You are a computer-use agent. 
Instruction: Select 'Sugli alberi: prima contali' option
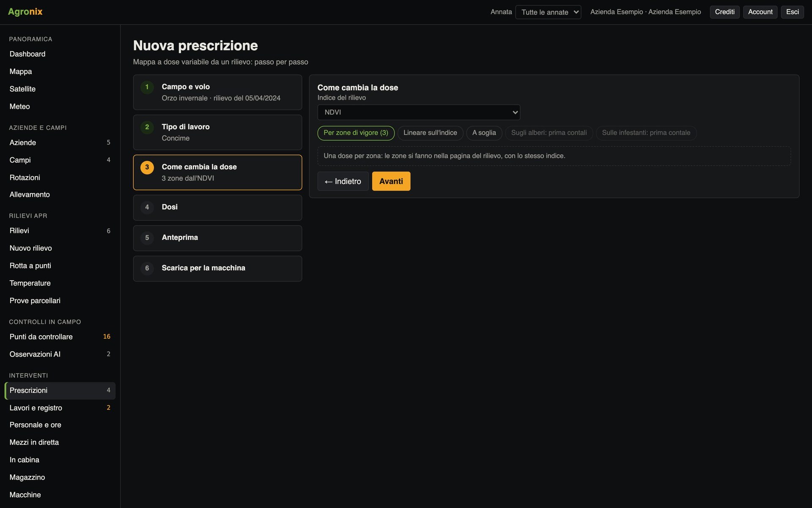[x=549, y=133]
